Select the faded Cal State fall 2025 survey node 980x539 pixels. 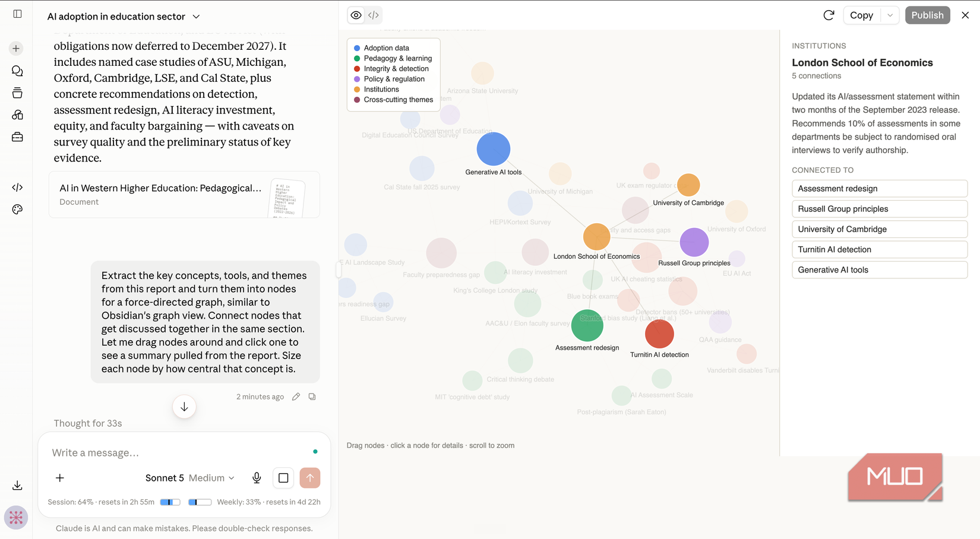[422, 169]
